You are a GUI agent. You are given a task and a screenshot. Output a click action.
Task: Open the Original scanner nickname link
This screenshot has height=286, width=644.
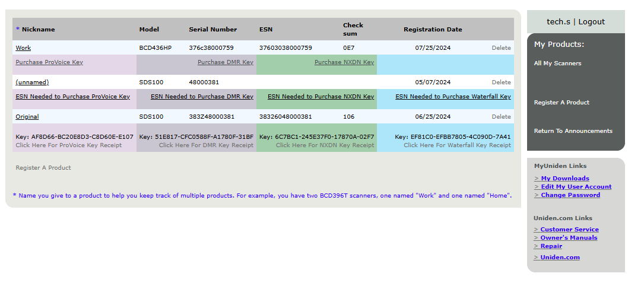pyautogui.click(x=27, y=116)
